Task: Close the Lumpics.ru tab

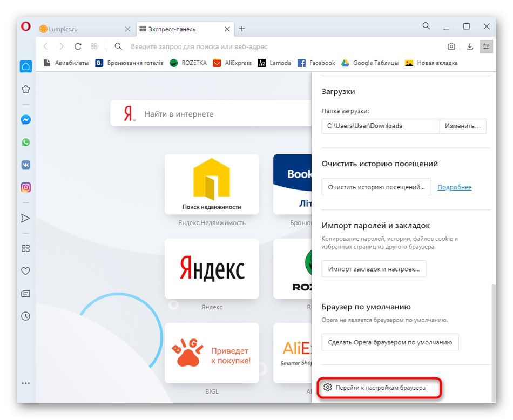Action: [127, 29]
